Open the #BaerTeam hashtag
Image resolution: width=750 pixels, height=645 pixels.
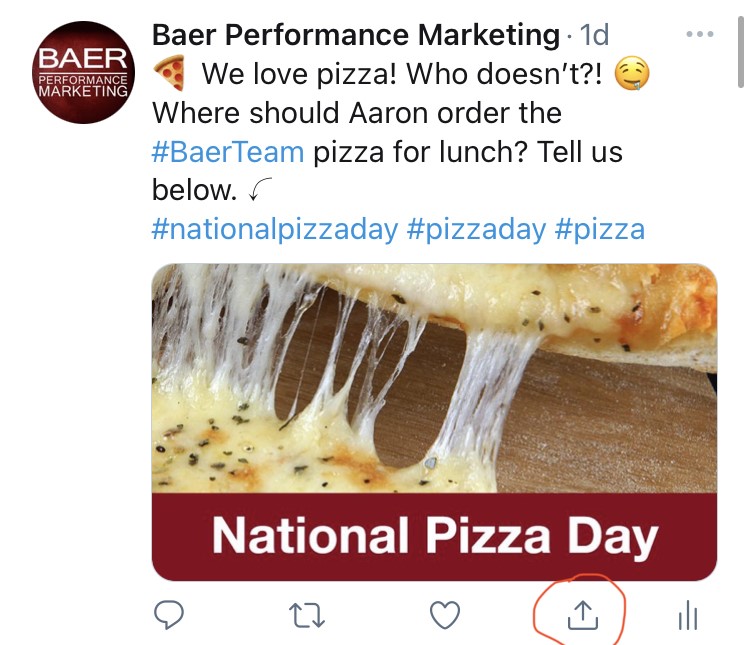click(x=228, y=152)
